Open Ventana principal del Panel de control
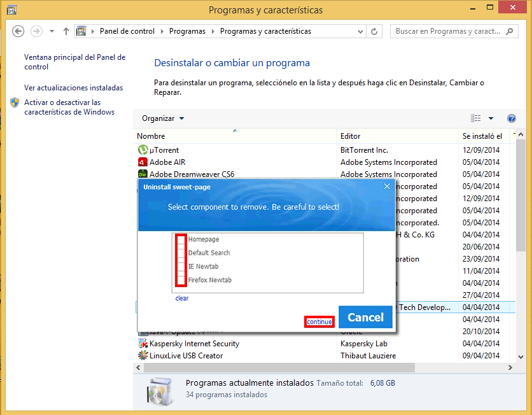 (x=74, y=62)
